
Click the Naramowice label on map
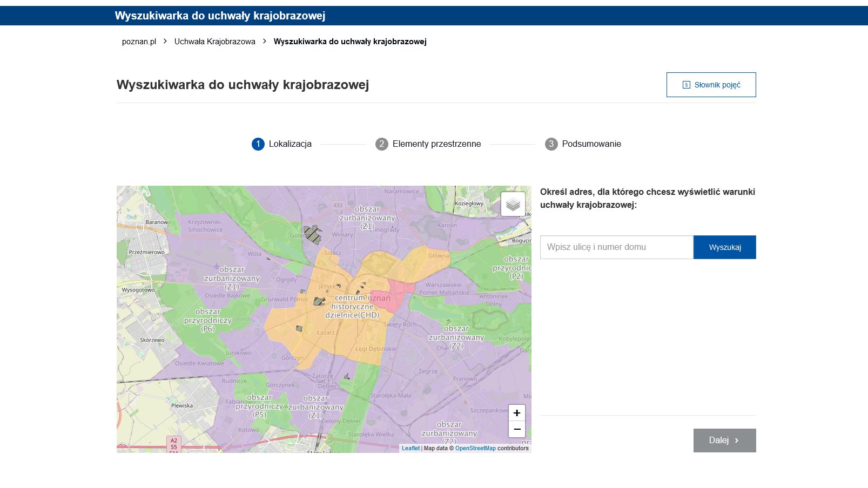pos(401,191)
